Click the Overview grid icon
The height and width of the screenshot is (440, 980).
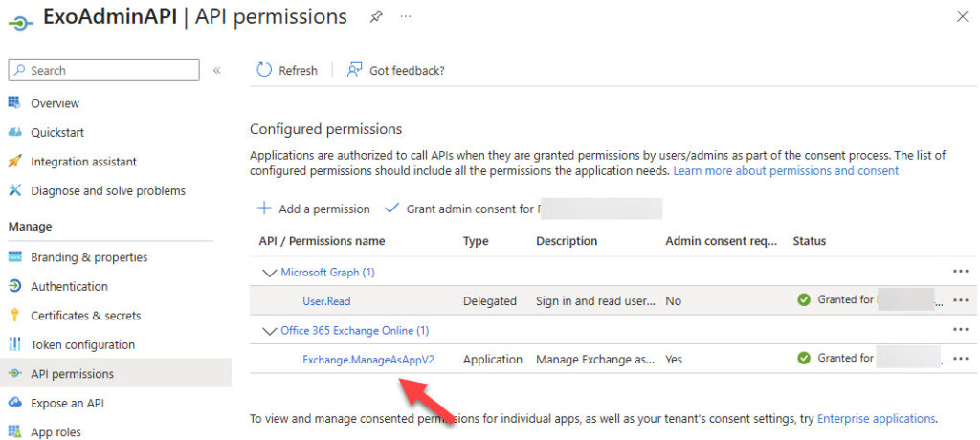point(14,102)
